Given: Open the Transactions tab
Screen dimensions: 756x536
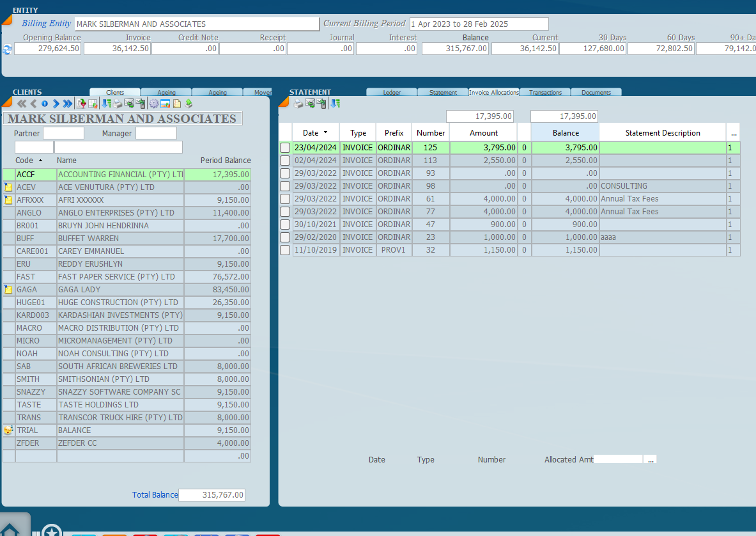Looking at the screenshot, I should [x=545, y=93].
